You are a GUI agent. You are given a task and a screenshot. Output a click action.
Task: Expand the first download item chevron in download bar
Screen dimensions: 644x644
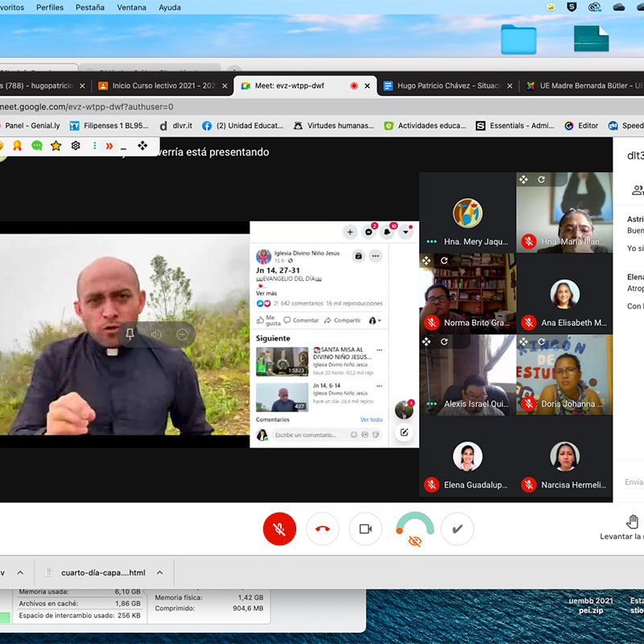pyautogui.click(x=20, y=572)
